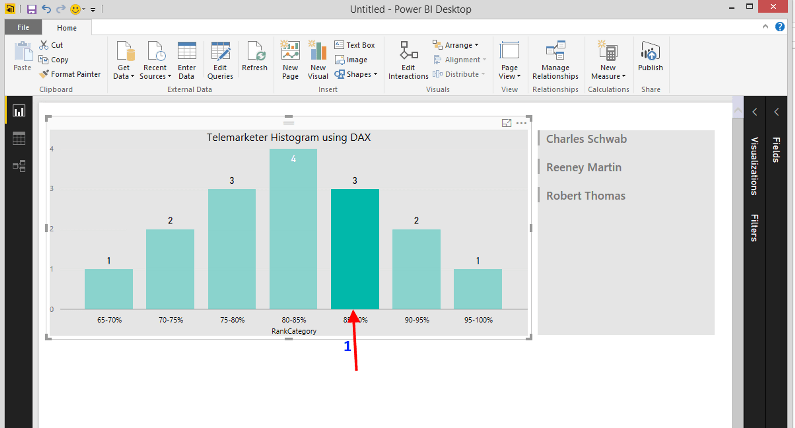795x428 pixels.
Task: Click the 80-85% bar in histogram
Action: (x=293, y=228)
